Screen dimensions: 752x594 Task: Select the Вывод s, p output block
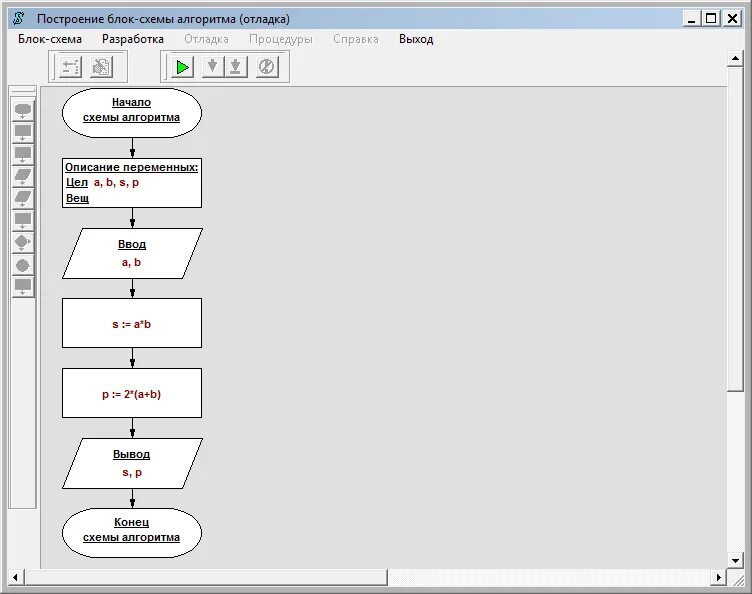click(132, 463)
